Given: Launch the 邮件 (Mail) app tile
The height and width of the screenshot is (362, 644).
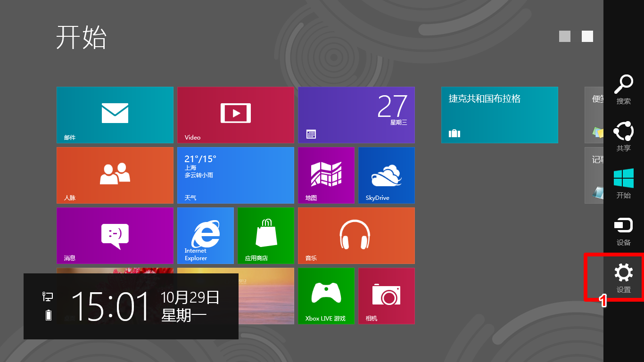Looking at the screenshot, I should click(x=115, y=115).
